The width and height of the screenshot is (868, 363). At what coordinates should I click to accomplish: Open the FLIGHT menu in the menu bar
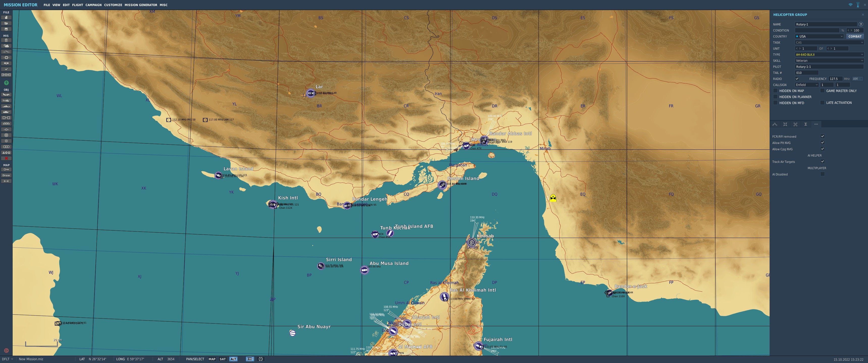pyautogui.click(x=77, y=5)
